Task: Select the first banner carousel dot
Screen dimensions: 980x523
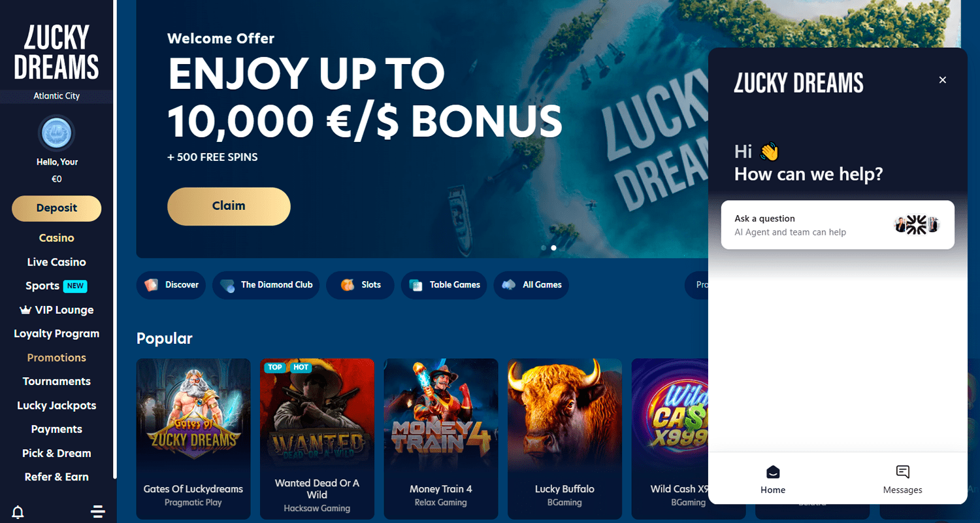Action: 543,248
